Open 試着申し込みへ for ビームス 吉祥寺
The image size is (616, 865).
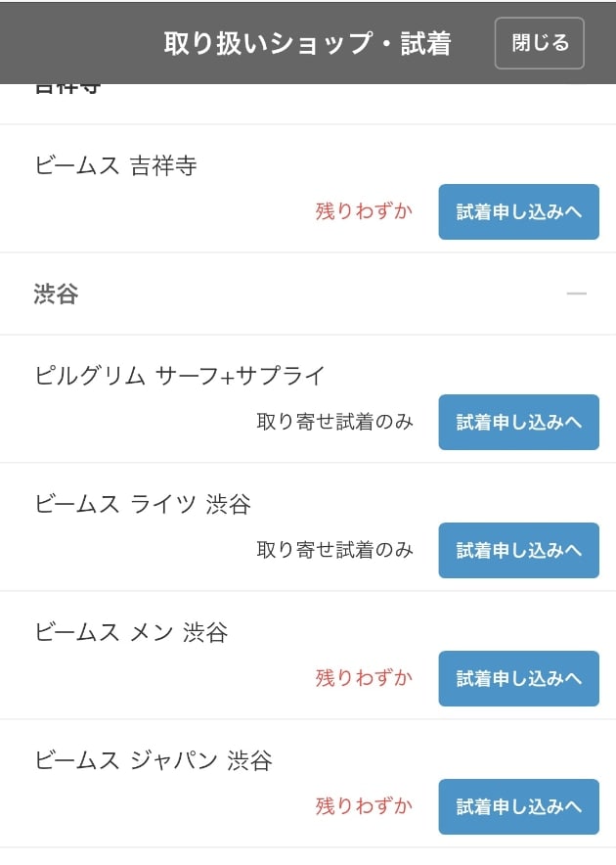[519, 211]
